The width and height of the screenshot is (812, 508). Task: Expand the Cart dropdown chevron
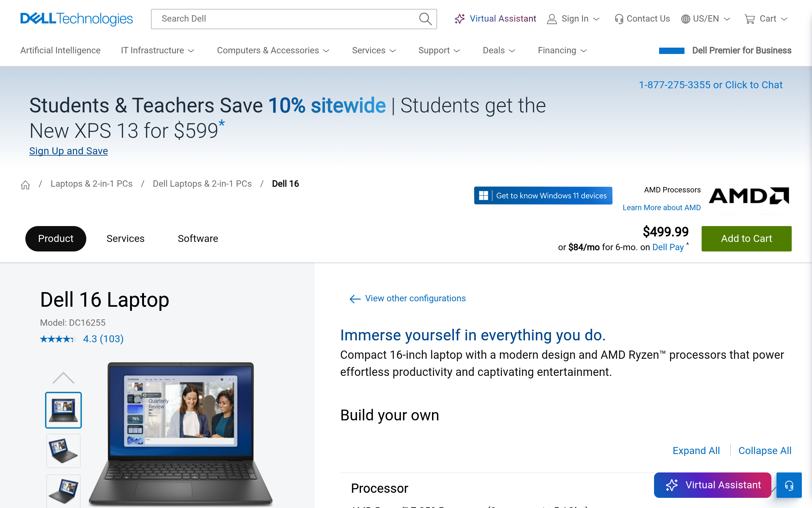coord(784,19)
